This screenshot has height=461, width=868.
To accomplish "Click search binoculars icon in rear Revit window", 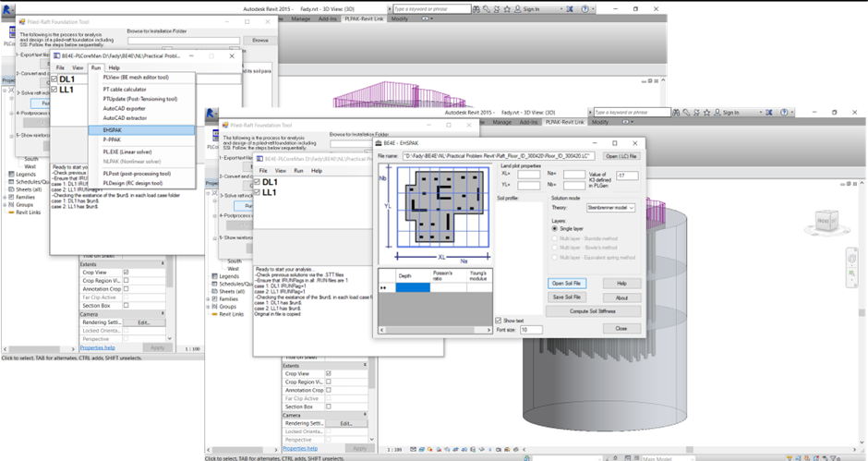I will [x=476, y=9].
